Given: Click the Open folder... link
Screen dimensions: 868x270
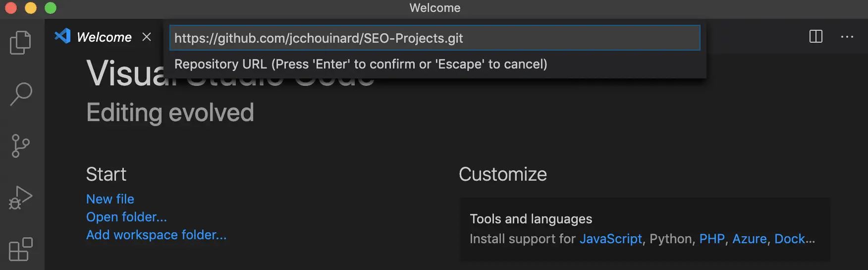Looking at the screenshot, I should [x=126, y=217].
